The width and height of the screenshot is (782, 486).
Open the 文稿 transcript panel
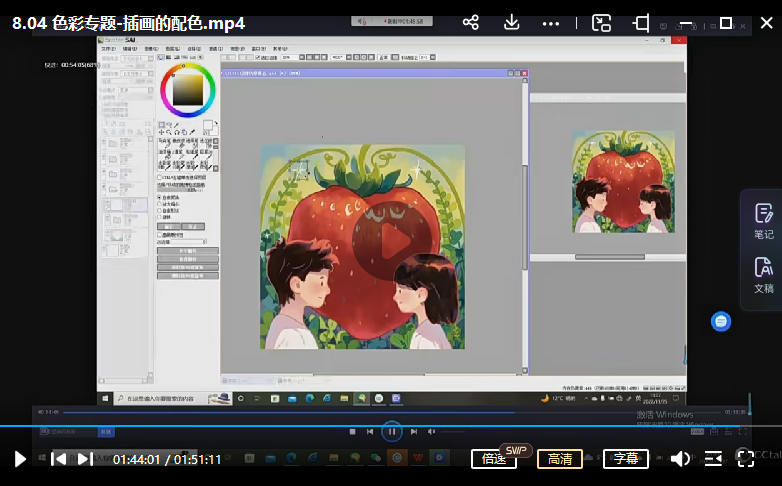pos(763,274)
